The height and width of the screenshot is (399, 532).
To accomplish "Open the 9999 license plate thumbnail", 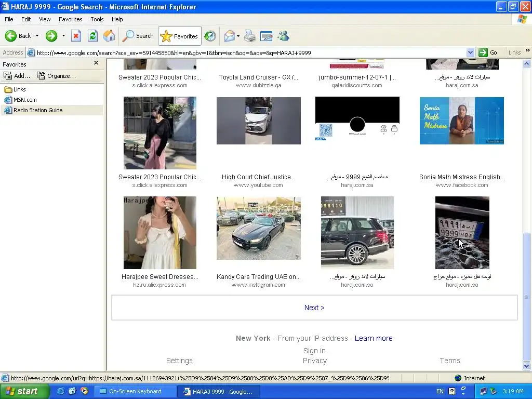I will (x=462, y=233).
